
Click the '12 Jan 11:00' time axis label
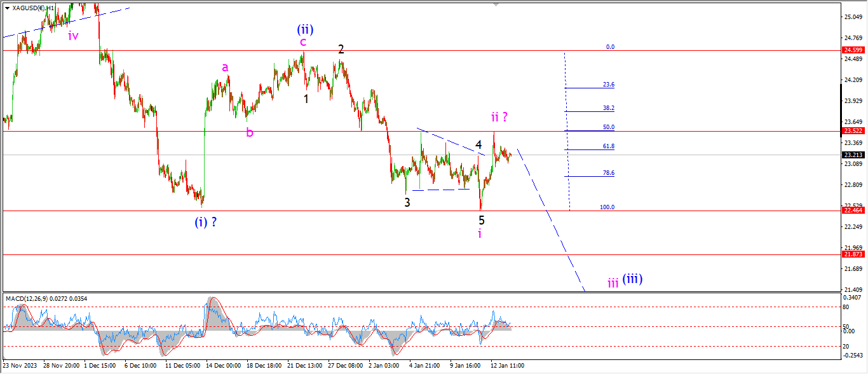click(x=507, y=366)
